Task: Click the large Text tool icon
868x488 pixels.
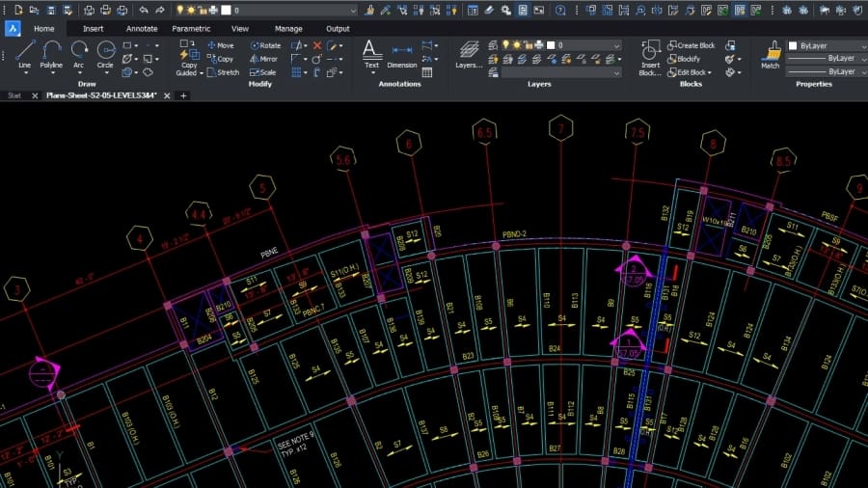Action: tap(372, 50)
